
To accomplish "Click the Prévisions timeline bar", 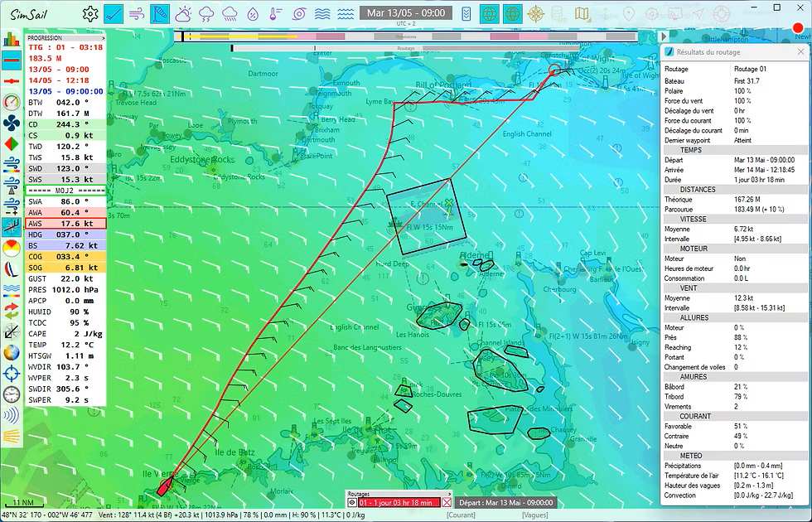I will point(406,36).
